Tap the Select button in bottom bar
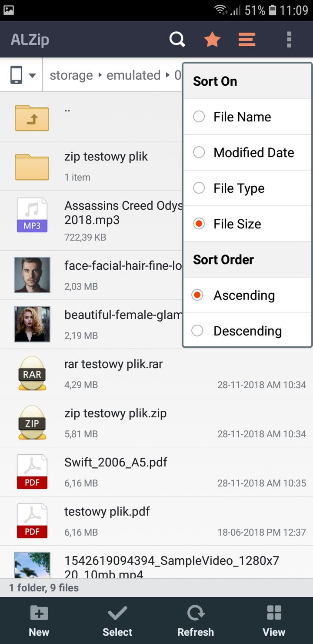Screen dimensions: 313x644 click(117, 621)
